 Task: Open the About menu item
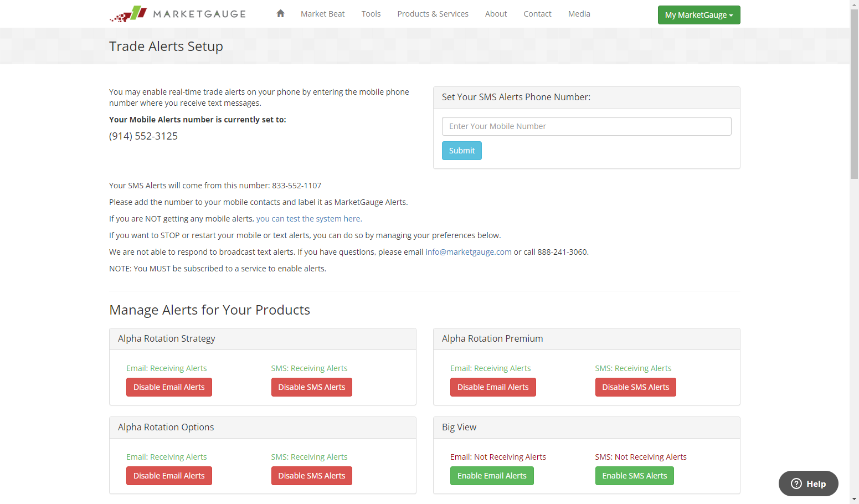click(x=496, y=14)
